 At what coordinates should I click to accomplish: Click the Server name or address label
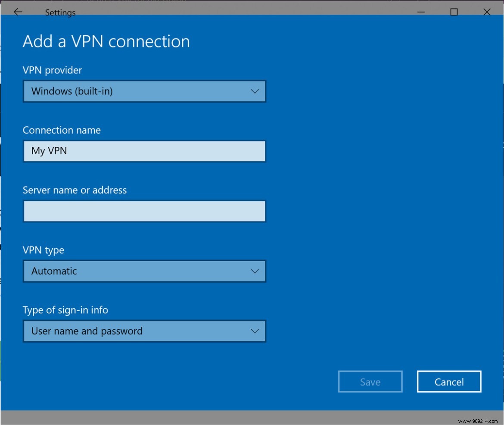pyautogui.click(x=75, y=190)
